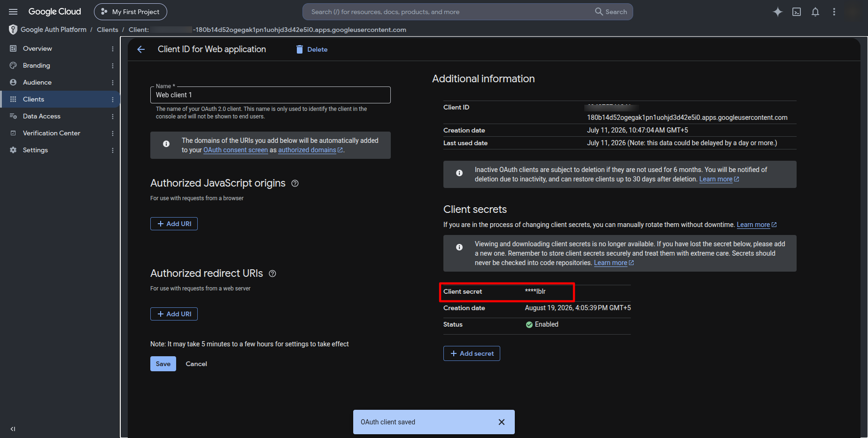Viewport: 868px width, 438px height.
Task: Open Settings in the sidebar
Action: [35, 150]
